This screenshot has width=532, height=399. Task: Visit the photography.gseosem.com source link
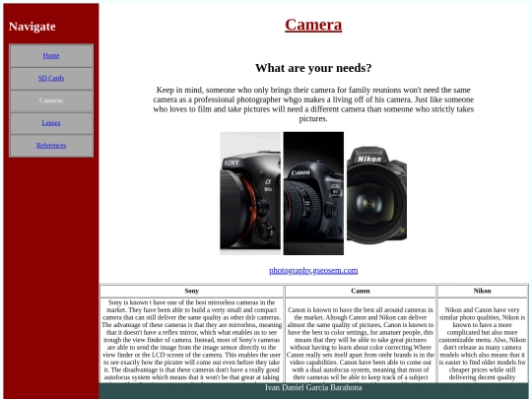pyautogui.click(x=313, y=270)
